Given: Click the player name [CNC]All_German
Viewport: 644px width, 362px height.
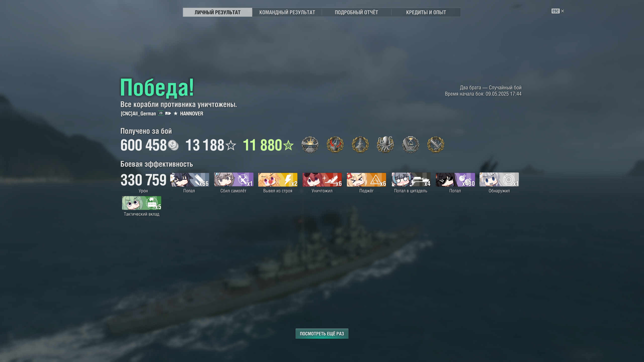Looking at the screenshot, I should pos(138,114).
